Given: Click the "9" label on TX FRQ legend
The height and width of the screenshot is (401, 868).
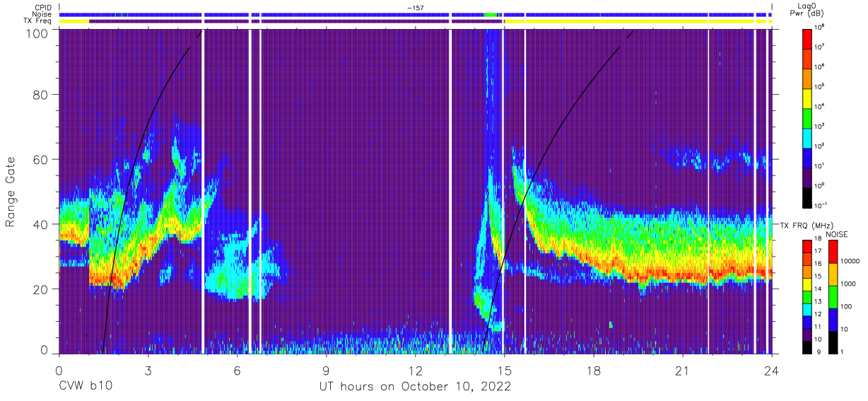Looking at the screenshot, I should [x=818, y=351].
